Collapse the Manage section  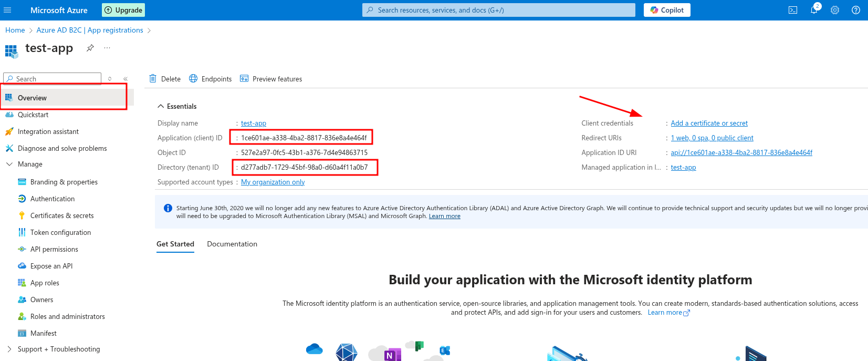[x=9, y=164]
